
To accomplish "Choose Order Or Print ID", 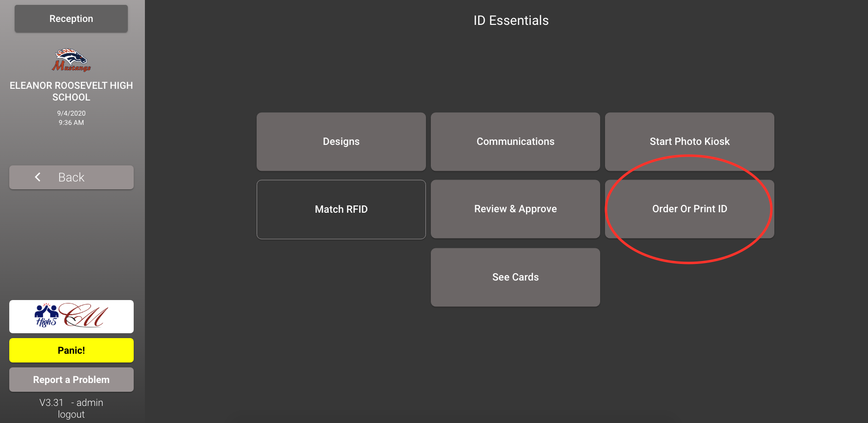I will point(689,209).
